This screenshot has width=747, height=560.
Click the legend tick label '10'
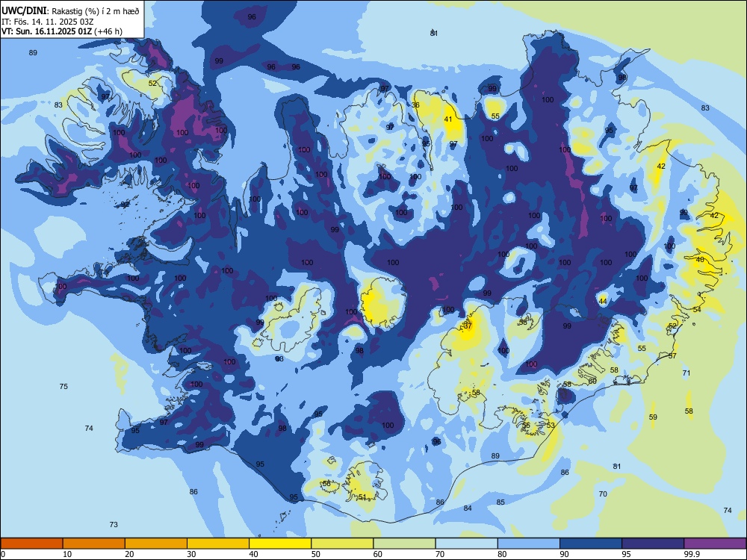coord(67,554)
